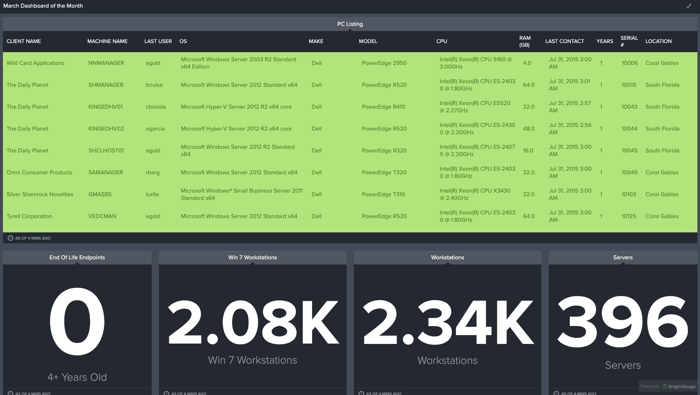
Task: Click machine name SHCLHOST01
Action: tap(106, 150)
